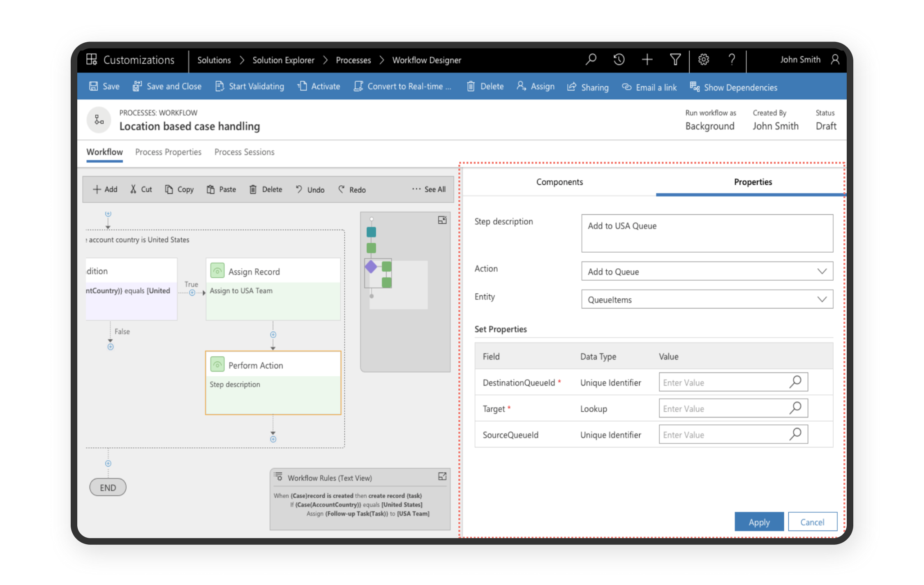Click the SourceQueueId value field
The height and width of the screenshot is (585, 924).
coord(733,434)
